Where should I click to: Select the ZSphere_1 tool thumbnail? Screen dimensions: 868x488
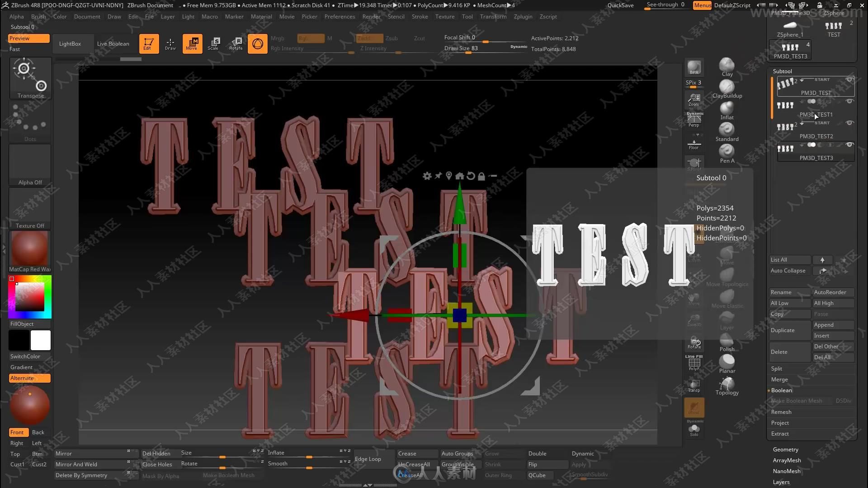(x=790, y=28)
